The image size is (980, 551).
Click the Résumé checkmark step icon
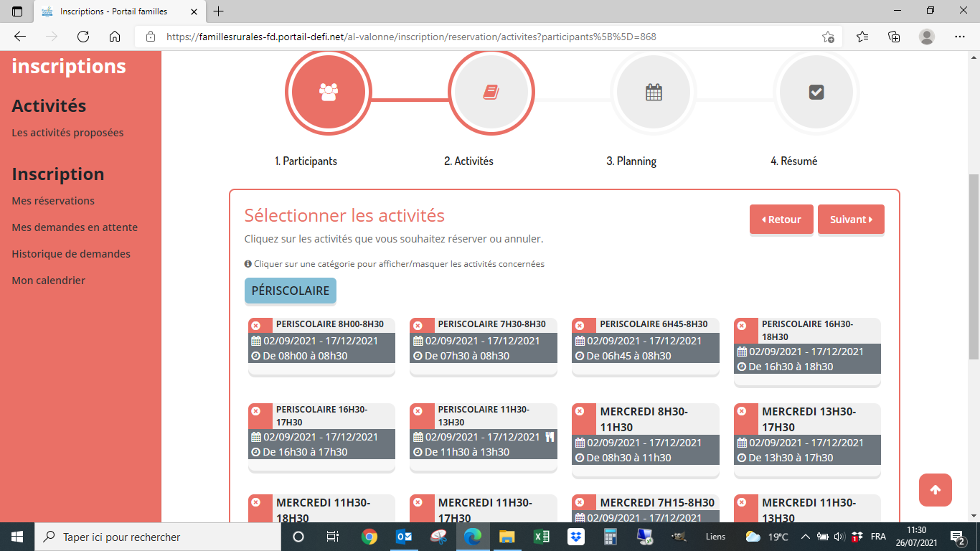tap(816, 92)
